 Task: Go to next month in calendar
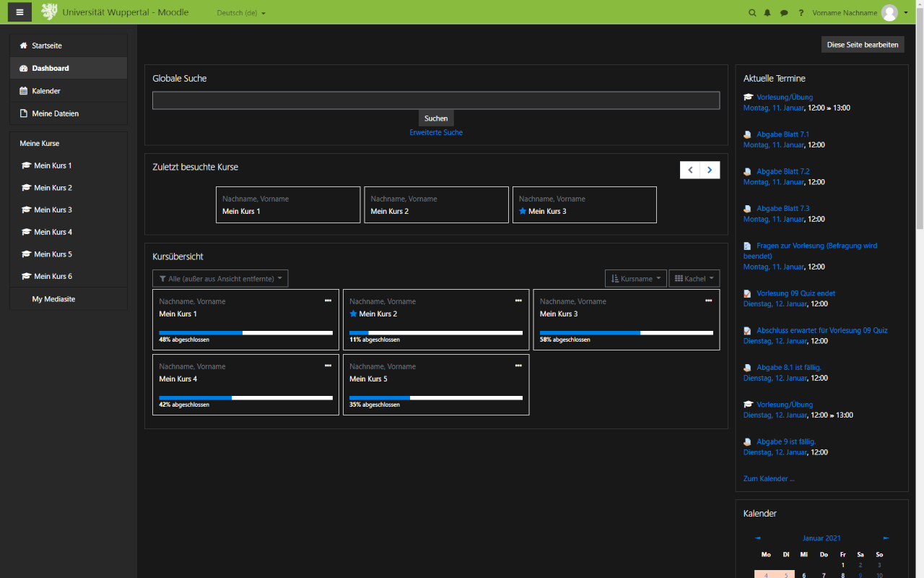tap(886, 538)
